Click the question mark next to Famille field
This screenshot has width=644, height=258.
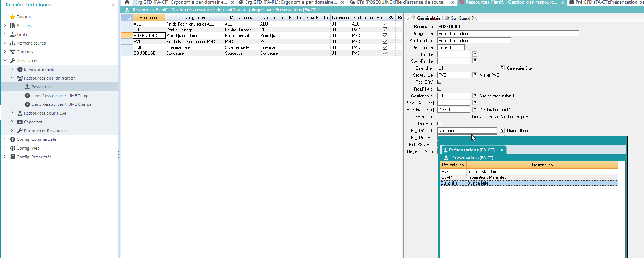click(475, 54)
